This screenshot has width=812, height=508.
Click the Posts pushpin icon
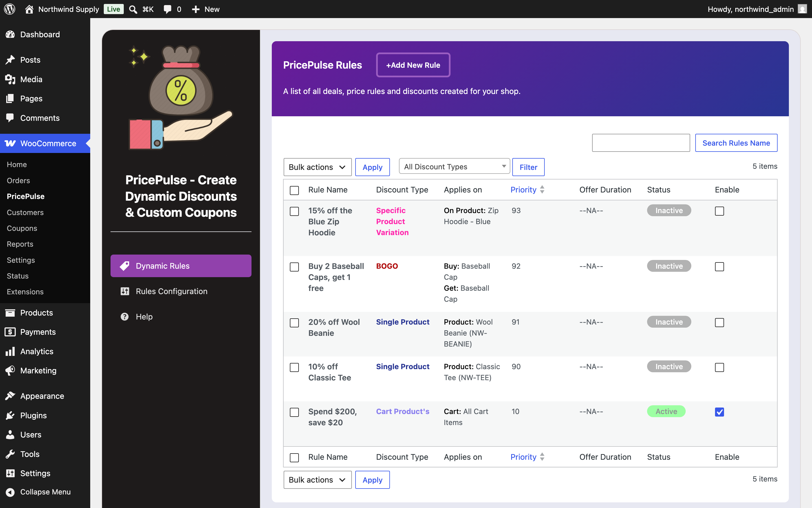click(x=10, y=60)
